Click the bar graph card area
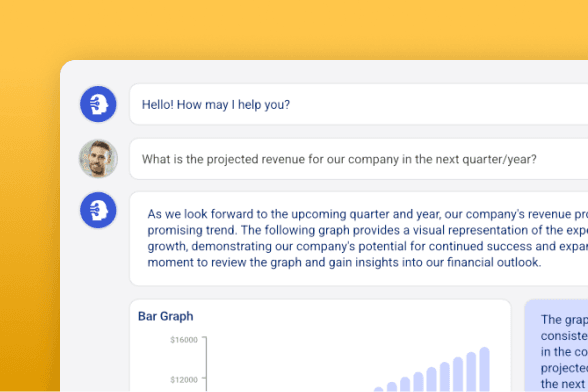The width and height of the screenshot is (588, 392). (x=320, y=346)
